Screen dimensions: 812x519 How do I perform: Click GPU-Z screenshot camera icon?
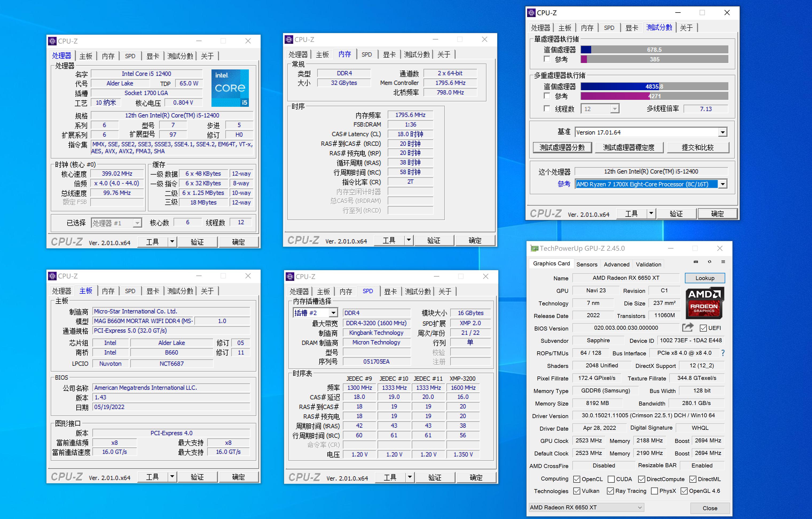(x=696, y=262)
